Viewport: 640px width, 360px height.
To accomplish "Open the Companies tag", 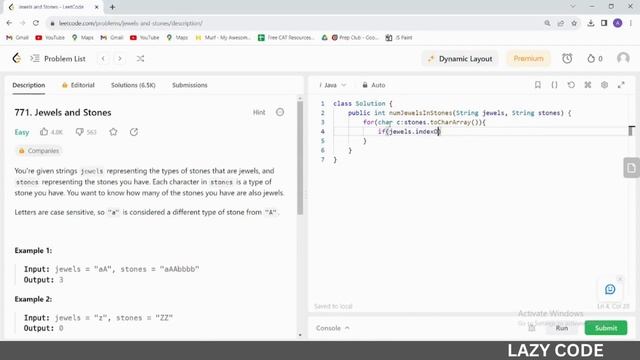I will point(39,151).
